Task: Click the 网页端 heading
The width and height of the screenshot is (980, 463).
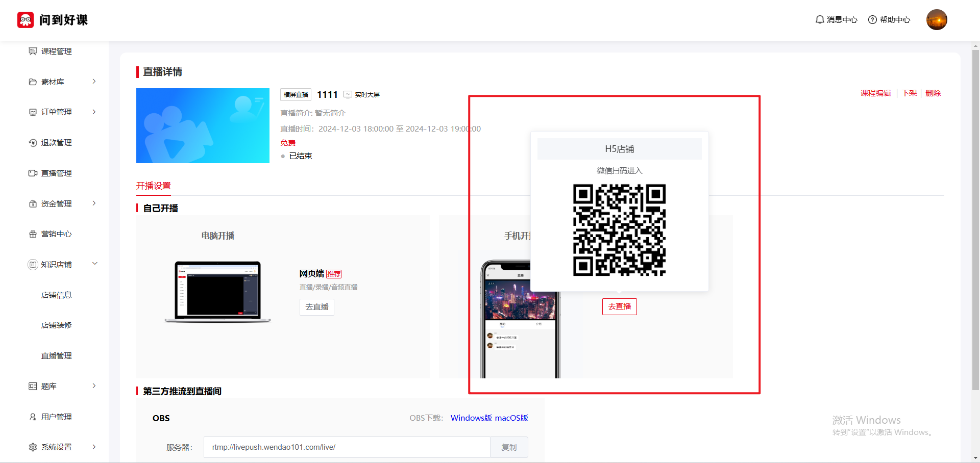Action: tap(311, 274)
